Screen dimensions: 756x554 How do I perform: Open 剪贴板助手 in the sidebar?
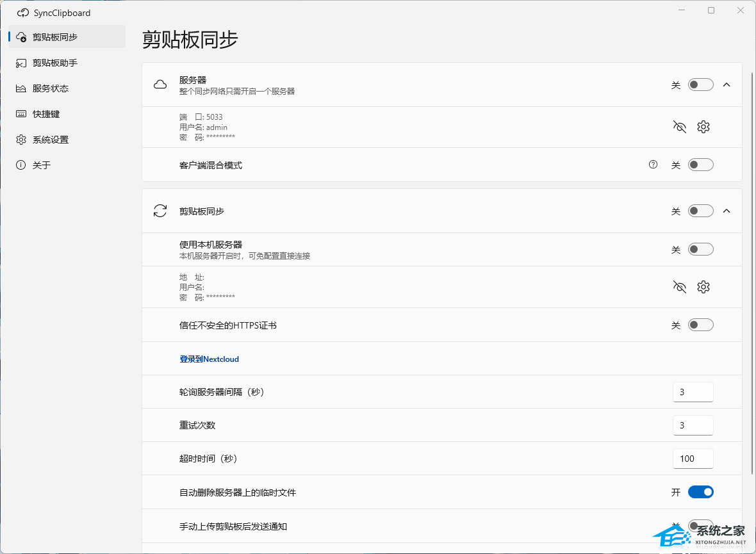(55, 63)
